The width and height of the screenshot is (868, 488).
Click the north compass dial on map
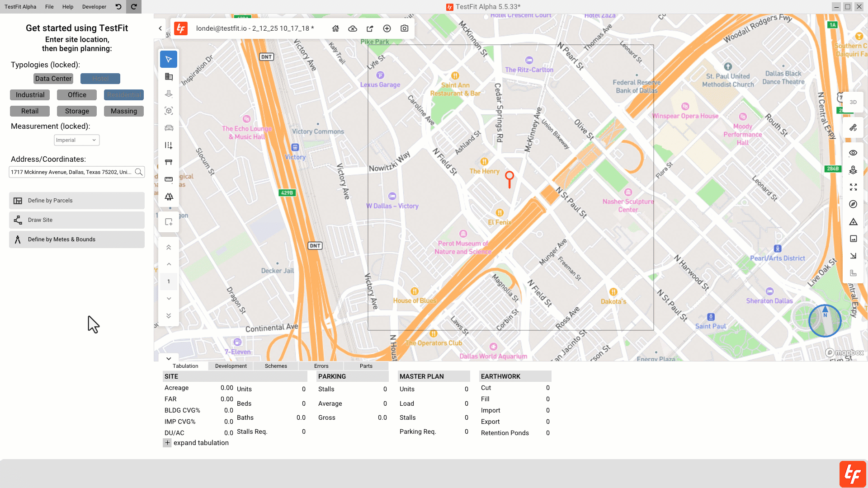[x=825, y=321]
